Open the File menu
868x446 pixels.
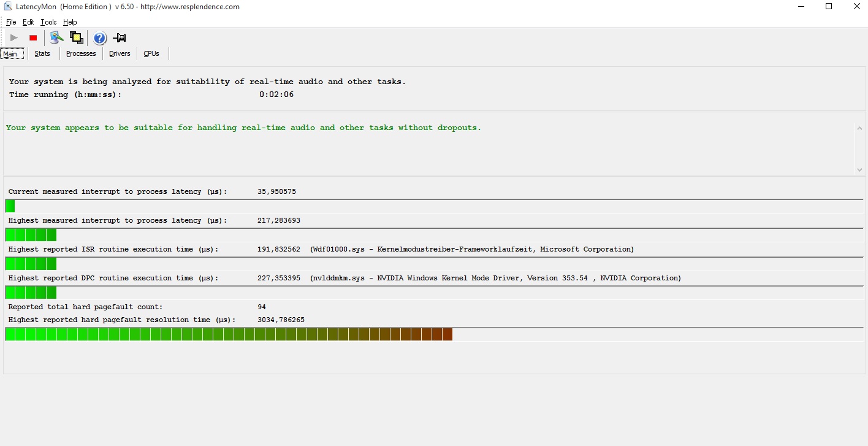click(11, 22)
